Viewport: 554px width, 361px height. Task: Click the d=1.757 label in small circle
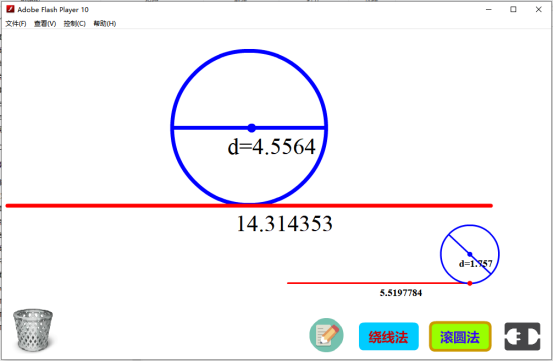click(475, 264)
